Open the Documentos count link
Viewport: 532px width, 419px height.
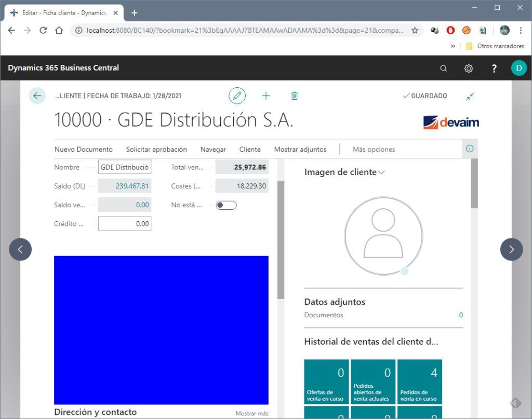[461, 315]
